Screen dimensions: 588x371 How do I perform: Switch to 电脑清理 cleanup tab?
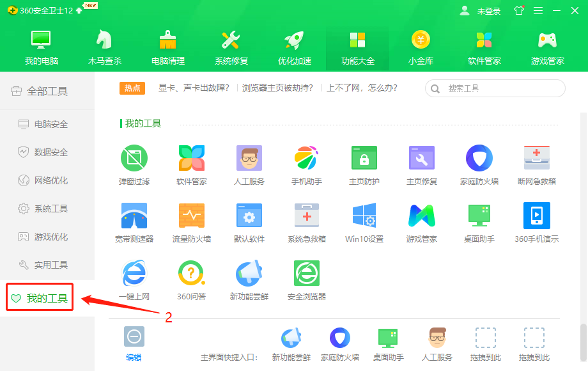tap(167, 47)
